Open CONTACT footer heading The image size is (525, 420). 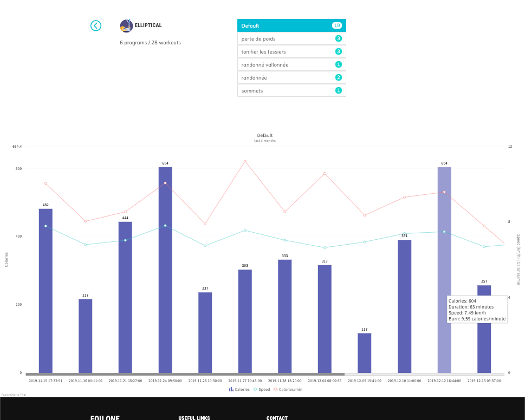tap(277, 418)
